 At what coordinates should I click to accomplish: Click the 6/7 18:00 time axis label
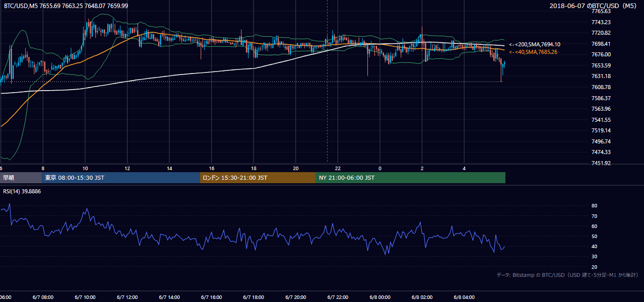253,297
